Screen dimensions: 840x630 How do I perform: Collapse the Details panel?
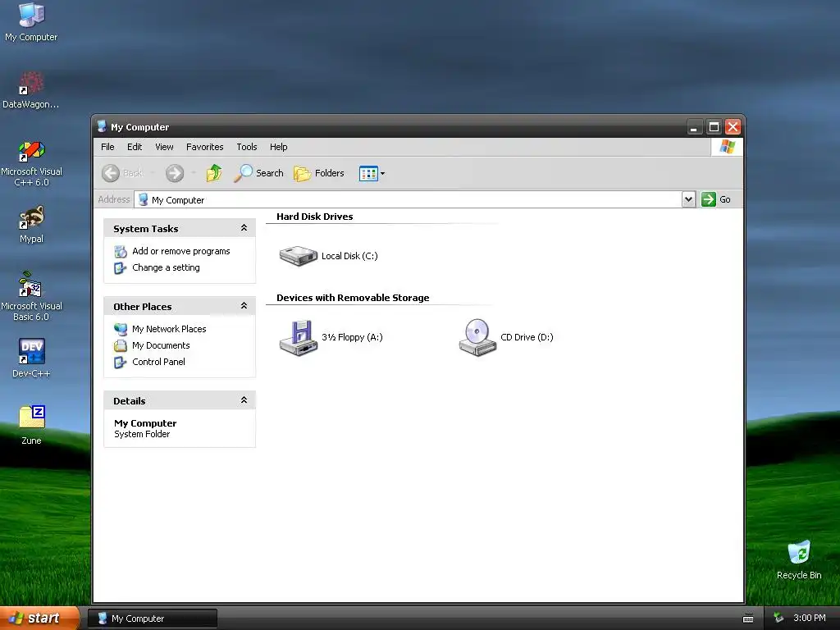click(x=244, y=400)
